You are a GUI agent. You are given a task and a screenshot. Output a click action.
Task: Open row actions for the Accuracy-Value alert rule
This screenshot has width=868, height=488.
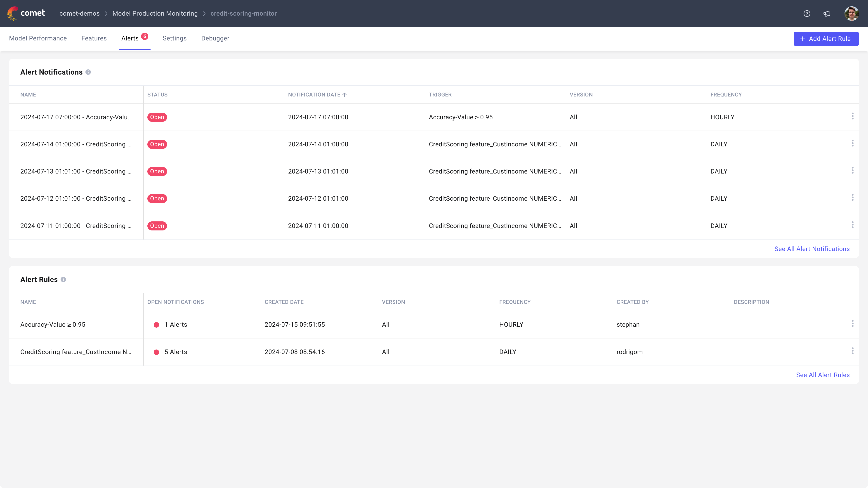click(x=853, y=323)
